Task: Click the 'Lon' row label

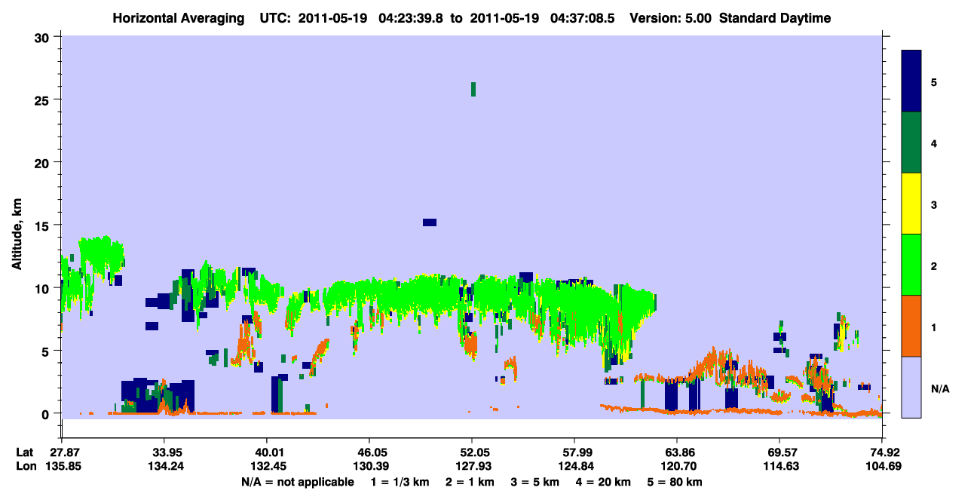Action: pyautogui.click(x=25, y=466)
